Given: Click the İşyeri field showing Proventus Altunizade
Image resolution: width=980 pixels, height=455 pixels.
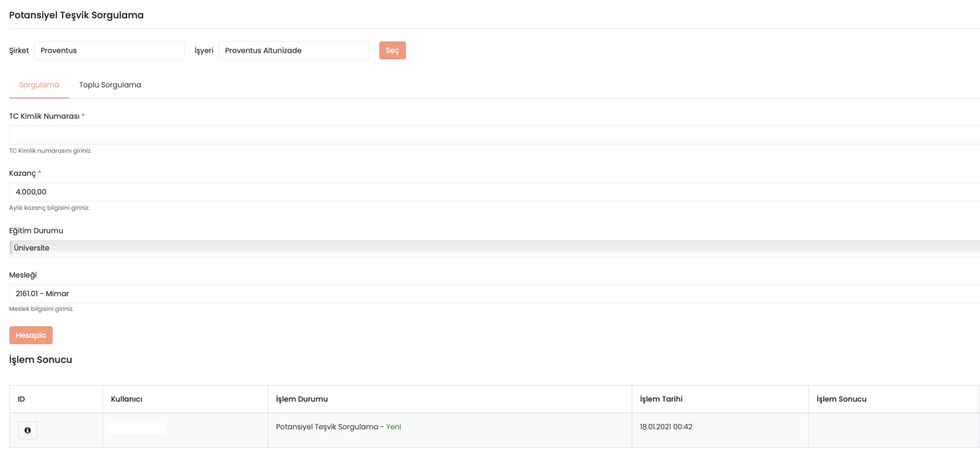Looking at the screenshot, I should coord(294,51).
